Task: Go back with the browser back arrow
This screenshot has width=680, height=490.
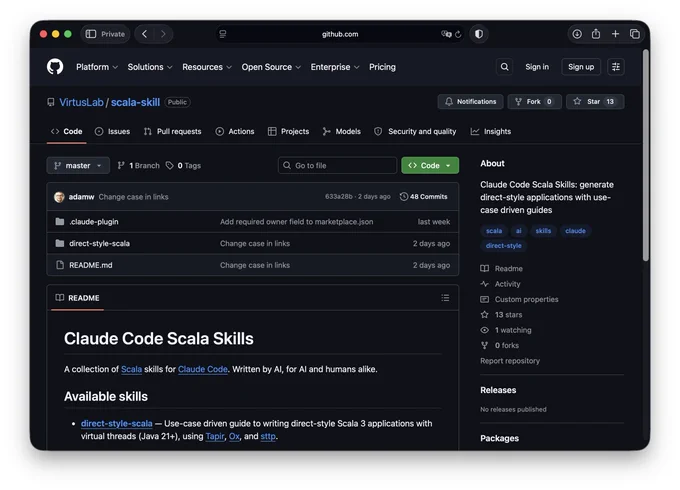Action: 144,34
